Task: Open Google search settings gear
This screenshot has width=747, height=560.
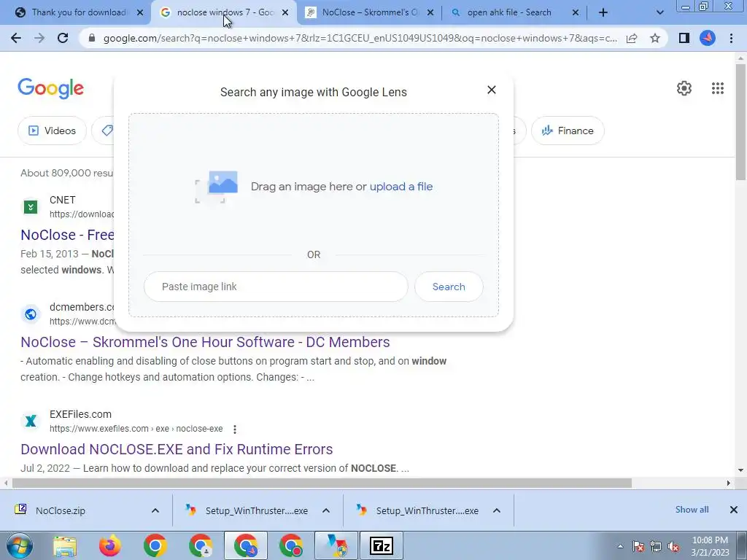Action: 684,88
